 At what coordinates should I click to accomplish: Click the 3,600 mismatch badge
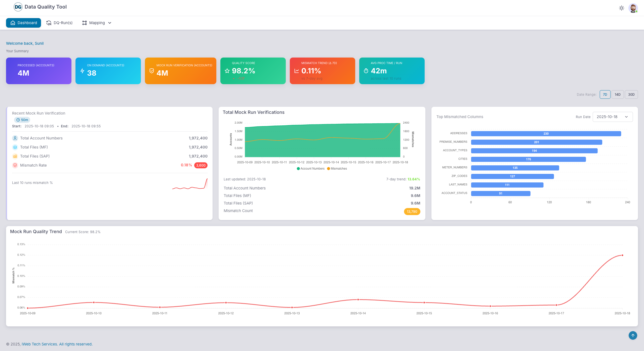200,165
